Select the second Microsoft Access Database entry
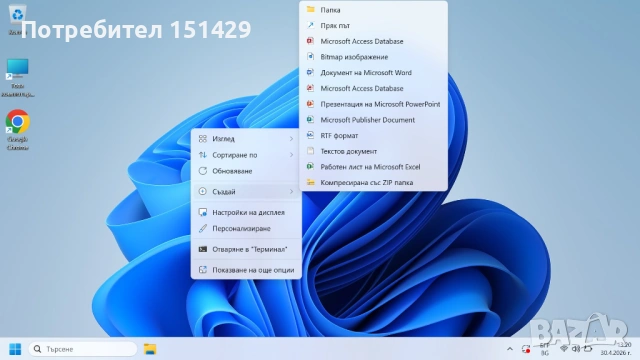Image resolution: width=640 pixels, height=360 pixels. 373,88
